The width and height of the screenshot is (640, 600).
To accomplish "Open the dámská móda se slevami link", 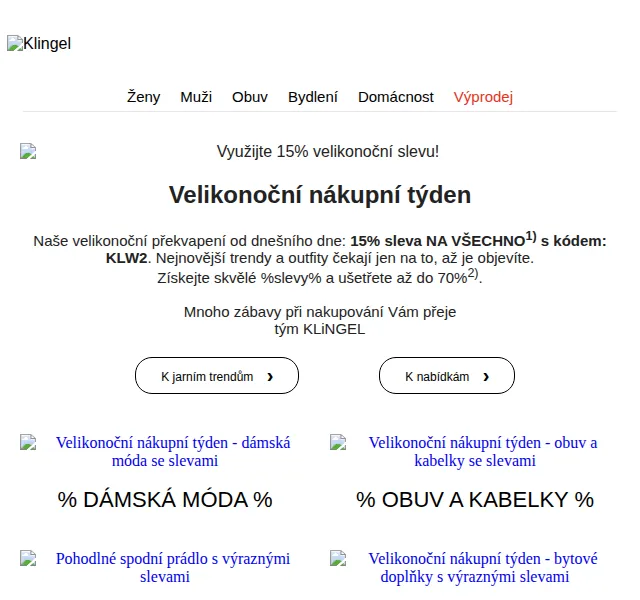I will point(173,451).
